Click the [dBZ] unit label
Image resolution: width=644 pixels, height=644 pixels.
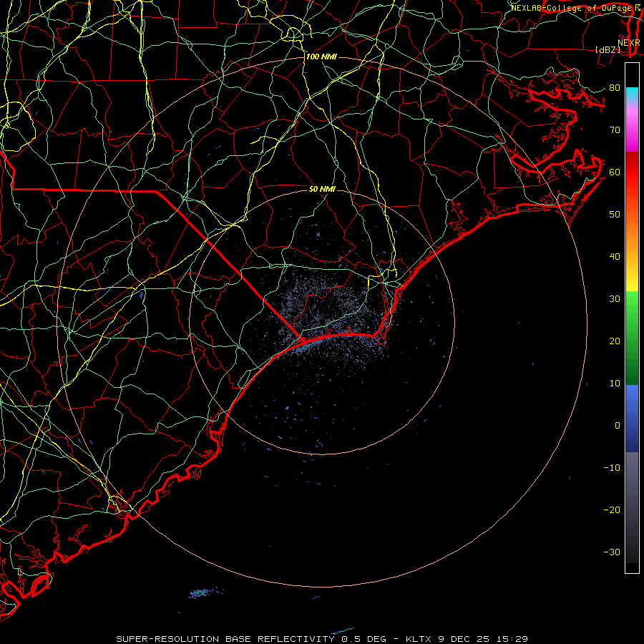[608, 50]
